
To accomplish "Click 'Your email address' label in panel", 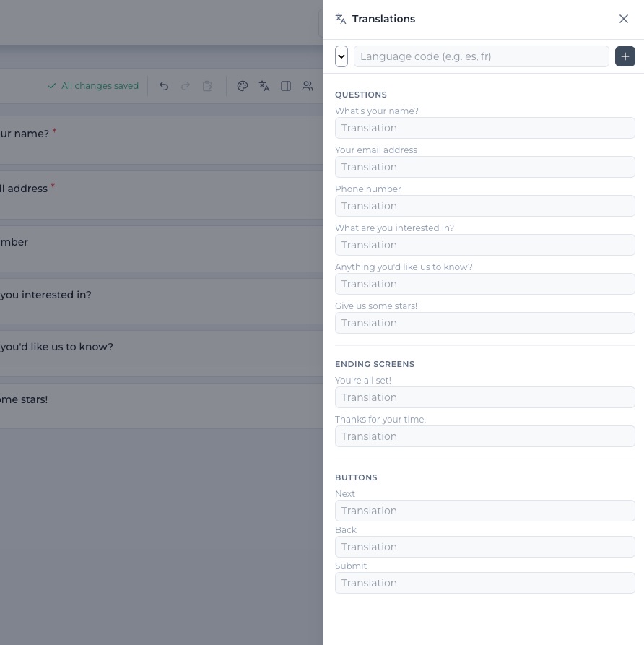I will click(376, 150).
